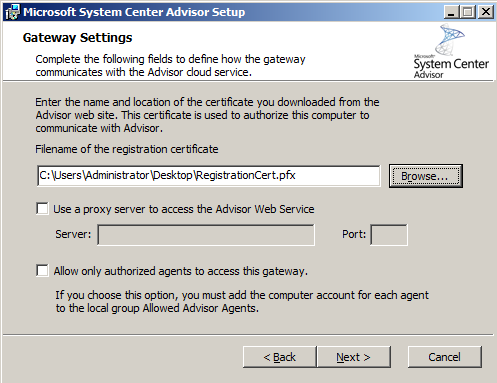497x383 pixels.
Task: Open the Browse file dialog for the certificate
Action: click(425, 176)
